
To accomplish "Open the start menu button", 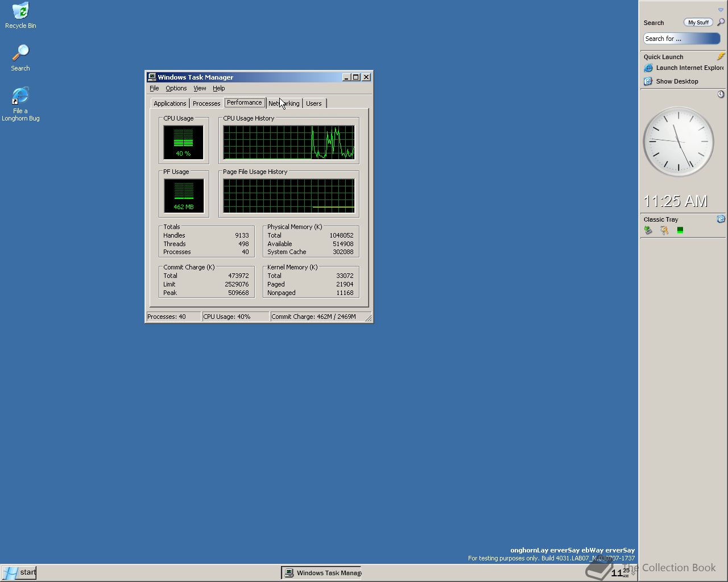I will [19, 572].
